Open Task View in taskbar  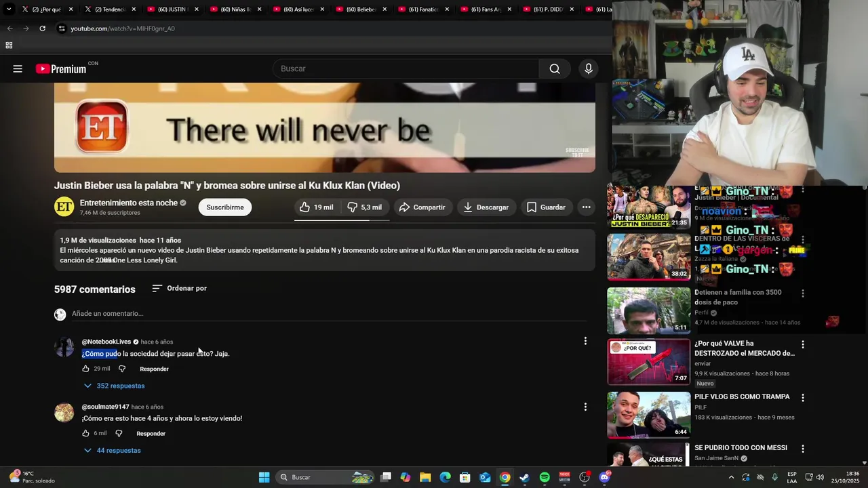(x=386, y=477)
